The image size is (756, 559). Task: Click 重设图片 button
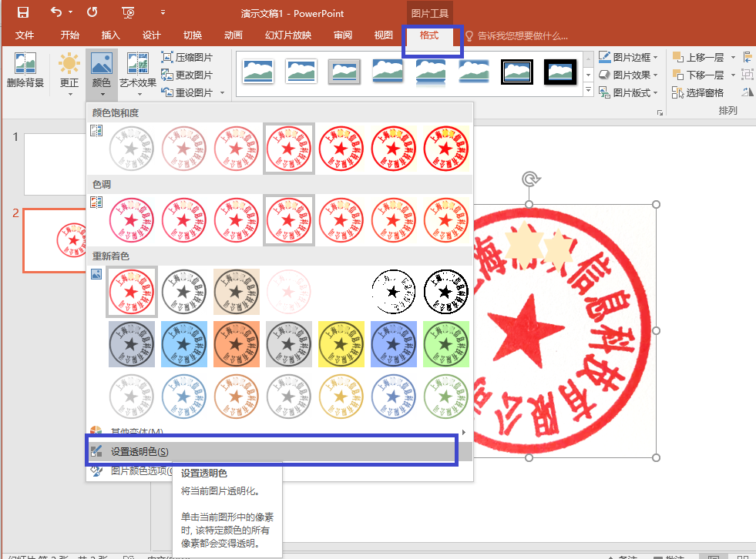[x=187, y=92]
